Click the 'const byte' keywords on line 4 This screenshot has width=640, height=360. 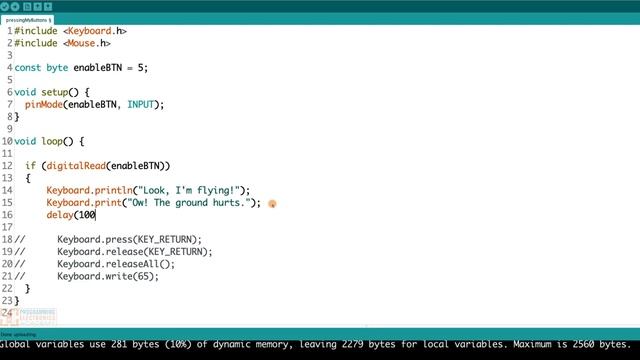[x=41, y=68]
